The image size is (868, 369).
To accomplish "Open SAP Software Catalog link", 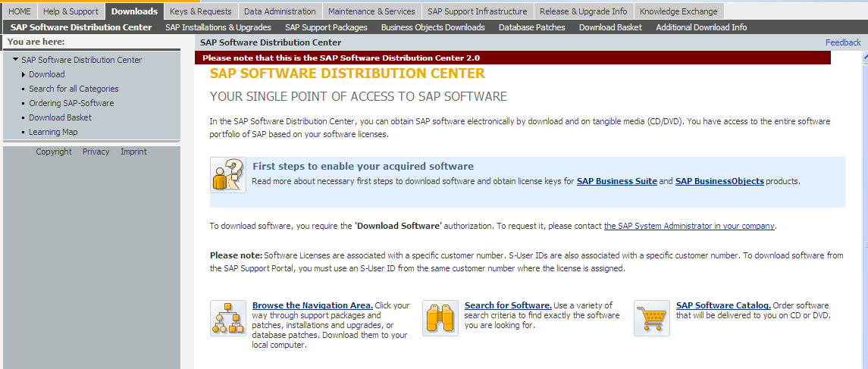I will tap(723, 305).
